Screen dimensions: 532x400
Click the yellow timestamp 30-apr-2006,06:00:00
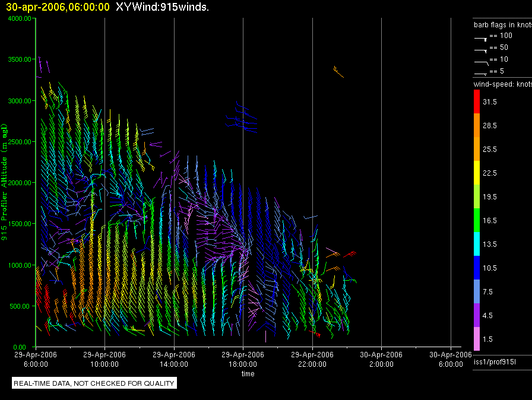click(x=58, y=7)
